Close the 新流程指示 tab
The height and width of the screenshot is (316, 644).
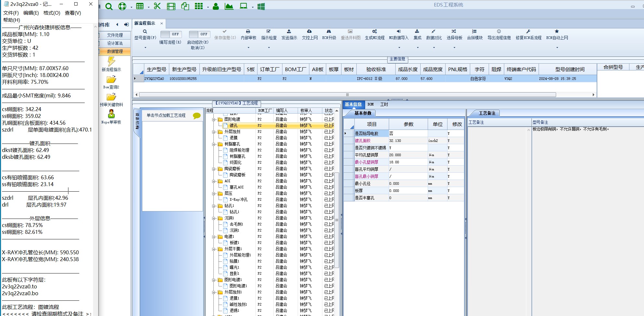161,23
